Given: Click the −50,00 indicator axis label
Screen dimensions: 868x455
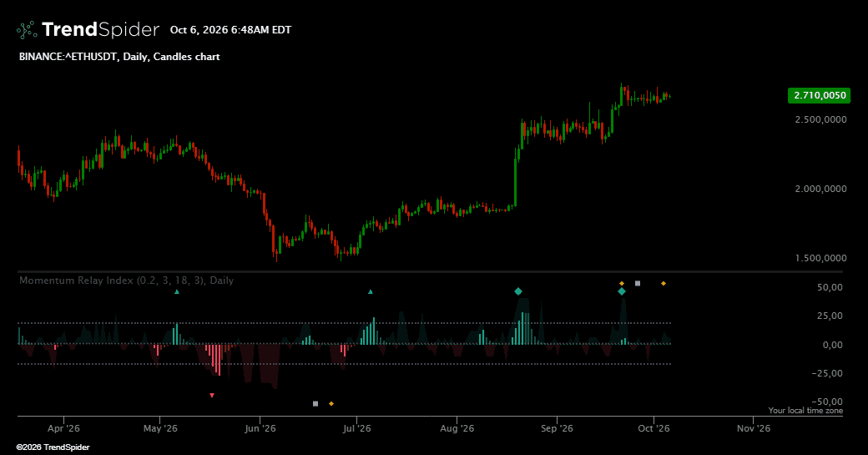Looking at the screenshot, I should click(827, 402).
